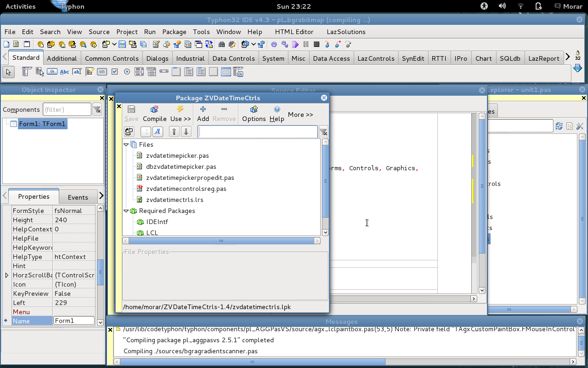Select the TListBox component icon

point(139,72)
